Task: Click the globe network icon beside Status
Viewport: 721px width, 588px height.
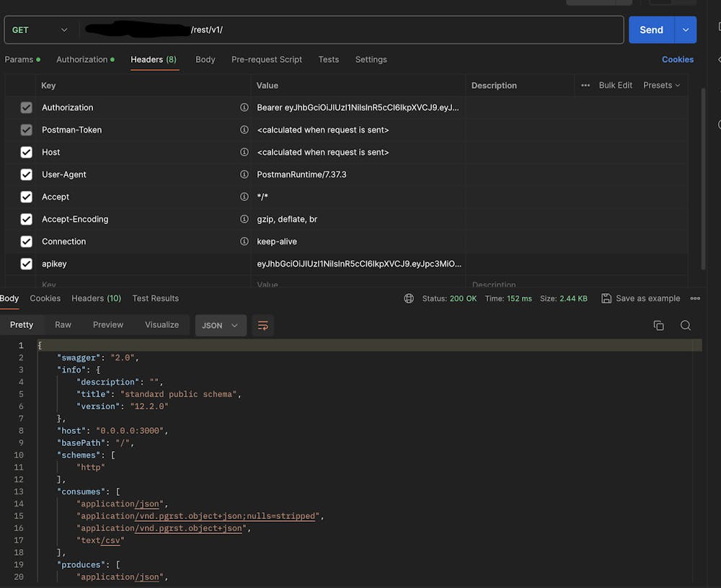Action: click(409, 298)
